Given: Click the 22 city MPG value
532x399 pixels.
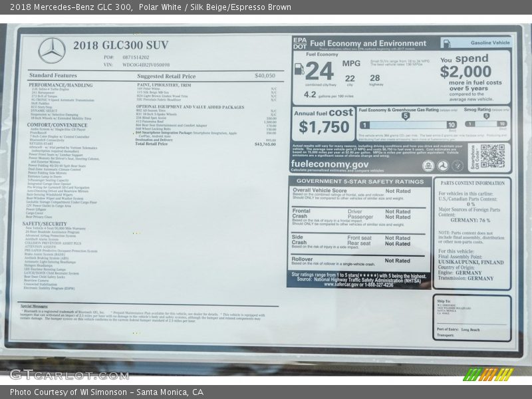Looking at the screenshot, I should click(x=350, y=78).
